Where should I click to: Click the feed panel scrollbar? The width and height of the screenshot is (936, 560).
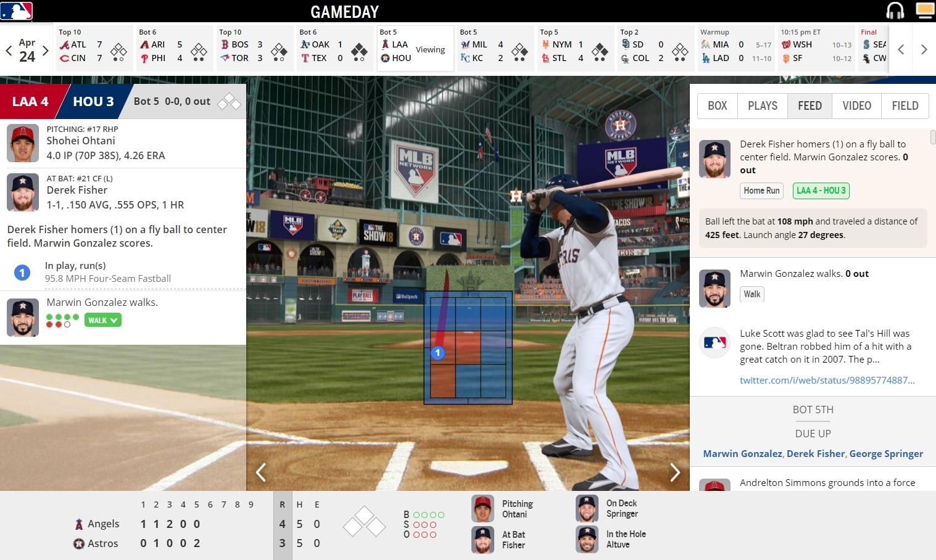click(x=933, y=137)
